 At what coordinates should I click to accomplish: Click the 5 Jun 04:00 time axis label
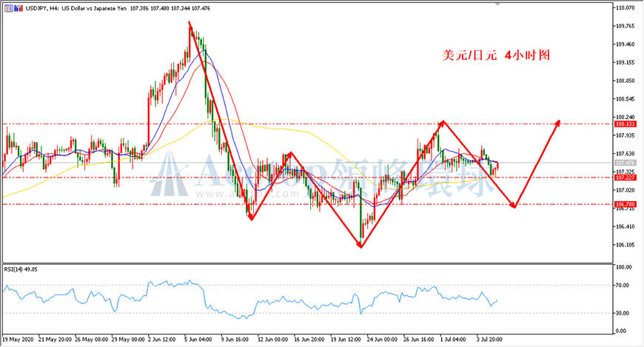tap(198, 340)
